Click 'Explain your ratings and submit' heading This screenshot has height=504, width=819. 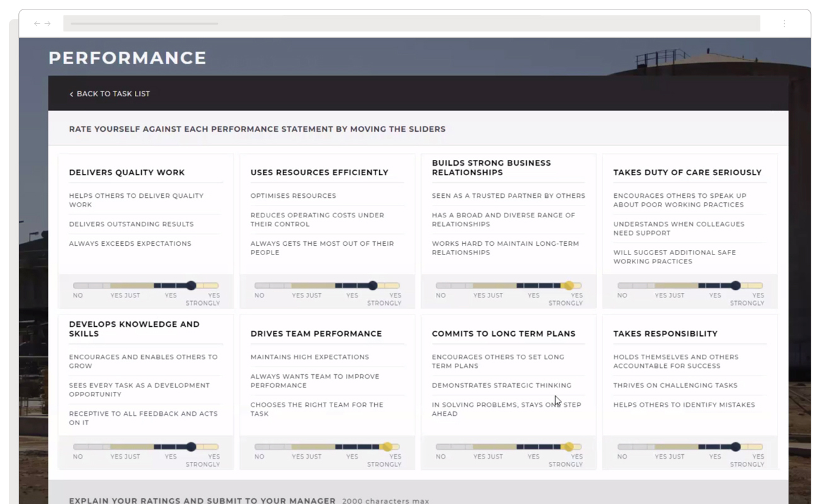coord(202,501)
